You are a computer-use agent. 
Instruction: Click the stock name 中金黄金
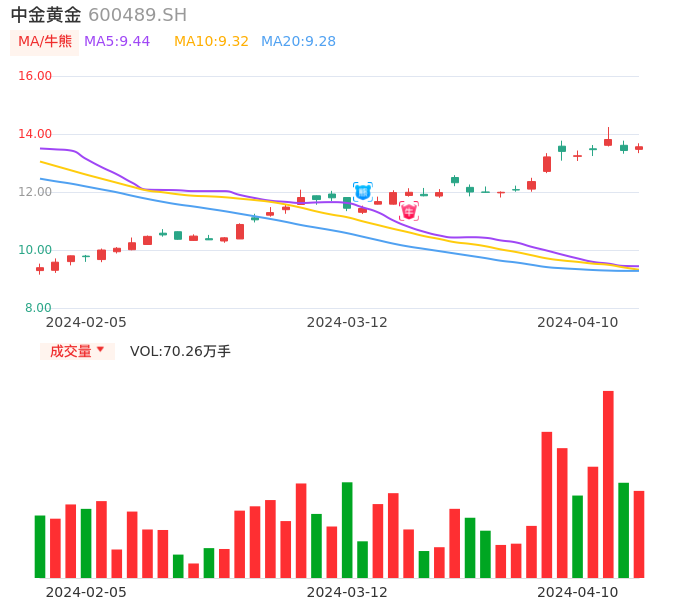tap(46, 15)
